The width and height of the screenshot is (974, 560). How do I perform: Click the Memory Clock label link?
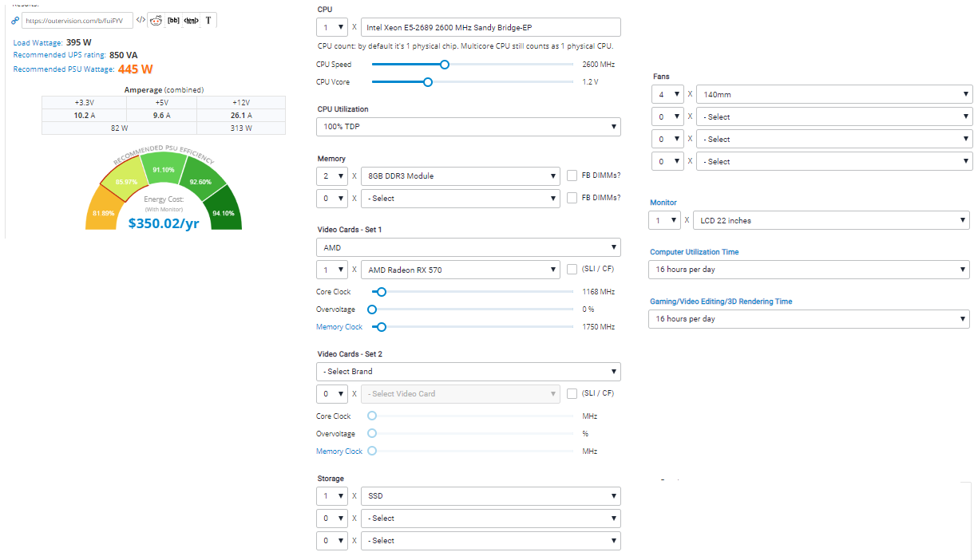tap(339, 327)
